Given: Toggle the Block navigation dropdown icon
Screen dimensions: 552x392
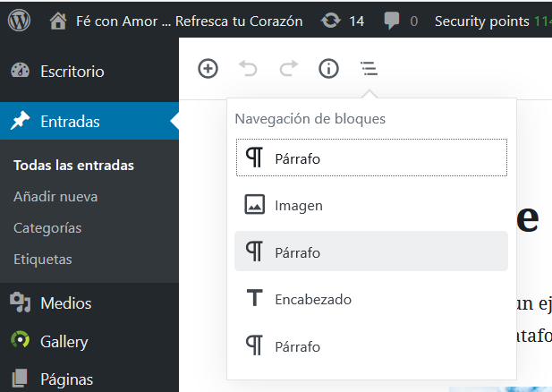Looking at the screenshot, I should 369,68.
